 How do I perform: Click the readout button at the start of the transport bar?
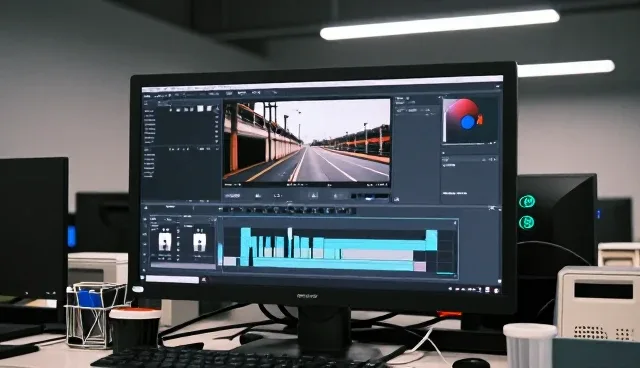coord(232,196)
